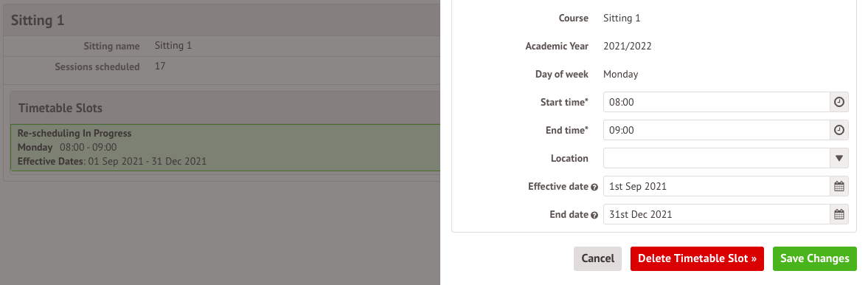The width and height of the screenshot is (868, 285).
Task: Open the clock picker for Start time
Action: pyautogui.click(x=839, y=102)
